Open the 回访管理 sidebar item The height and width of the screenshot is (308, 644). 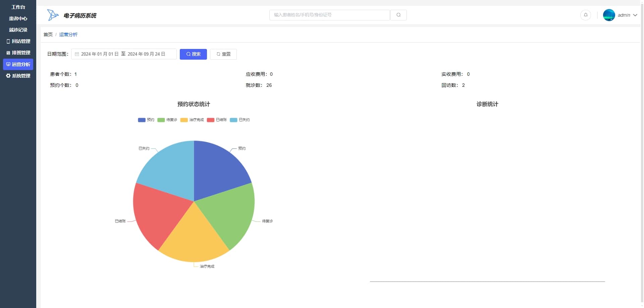coord(18,41)
